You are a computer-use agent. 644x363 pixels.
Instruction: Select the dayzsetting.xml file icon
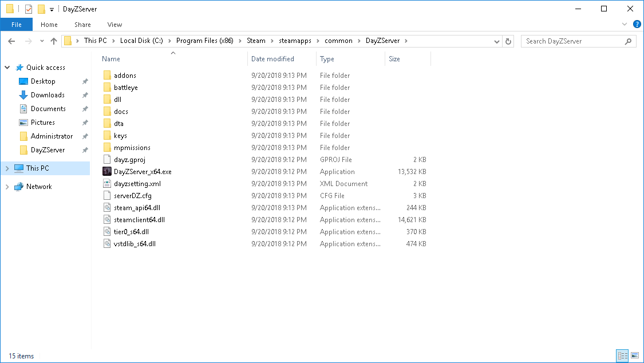(106, 183)
